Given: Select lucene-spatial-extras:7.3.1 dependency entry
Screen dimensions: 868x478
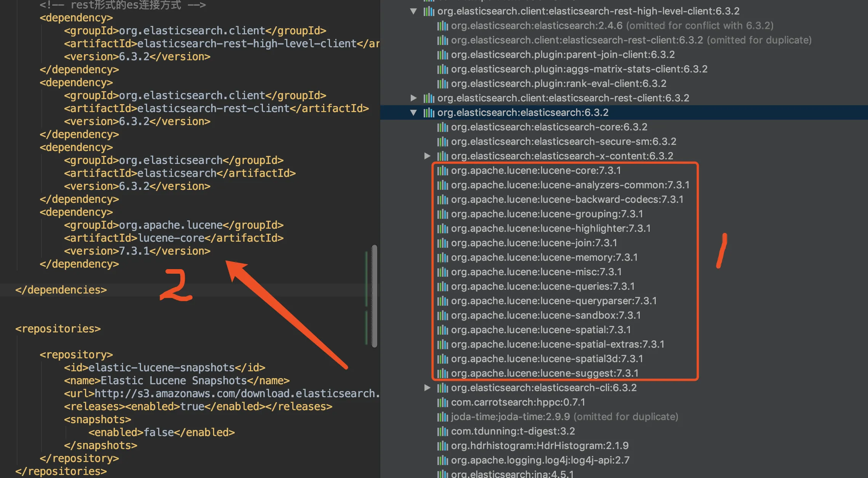Looking at the screenshot, I should pos(557,344).
